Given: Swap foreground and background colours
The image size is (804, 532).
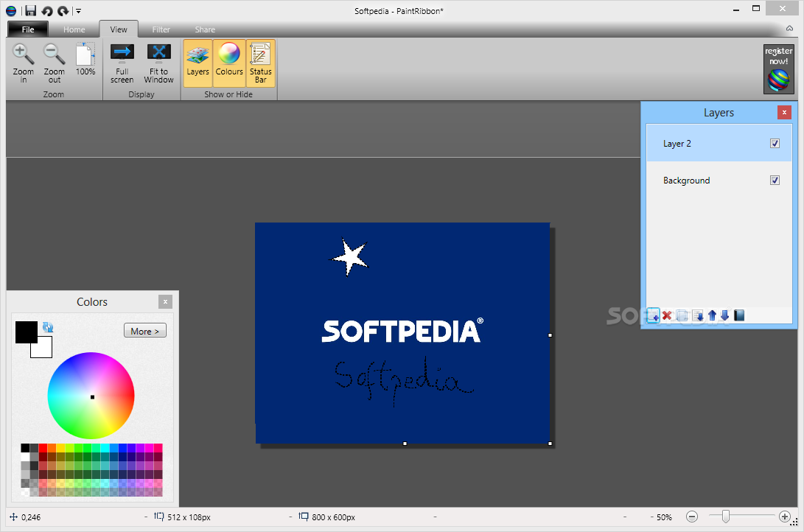Looking at the screenshot, I should click(x=48, y=327).
